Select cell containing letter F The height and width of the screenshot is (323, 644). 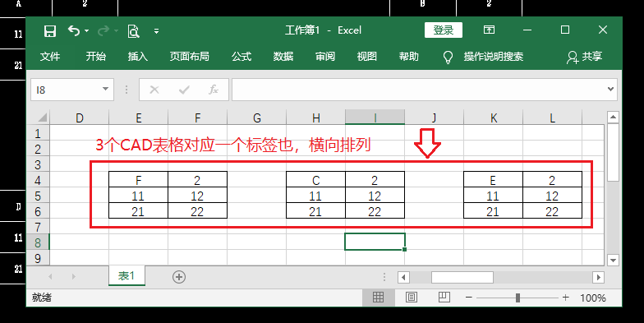click(138, 179)
